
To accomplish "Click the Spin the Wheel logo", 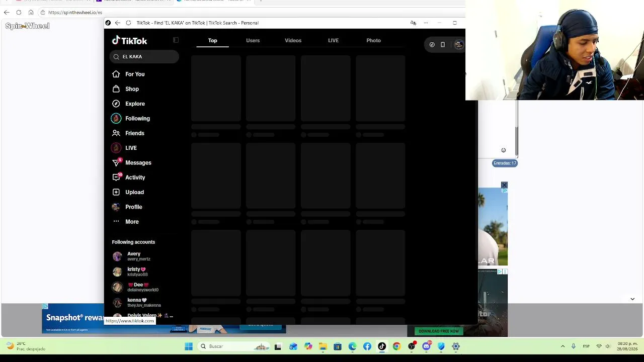I will pyautogui.click(x=27, y=26).
